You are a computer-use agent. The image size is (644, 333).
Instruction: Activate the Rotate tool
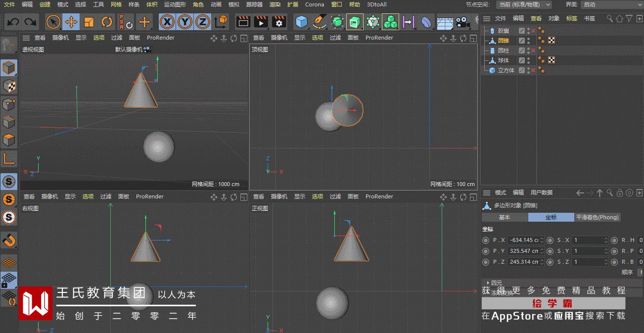click(107, 22)
